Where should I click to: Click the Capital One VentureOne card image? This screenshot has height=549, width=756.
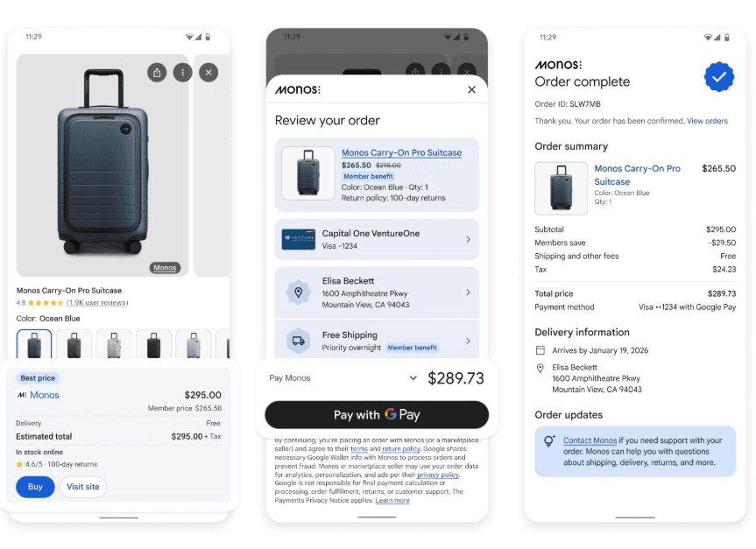(x=299, y=240)
